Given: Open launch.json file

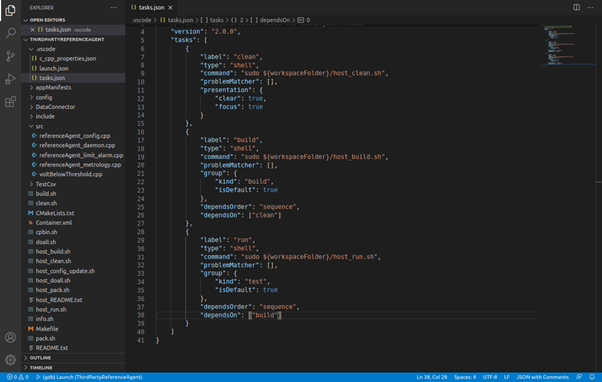Looking at the screenshot, I should (54, 68).
